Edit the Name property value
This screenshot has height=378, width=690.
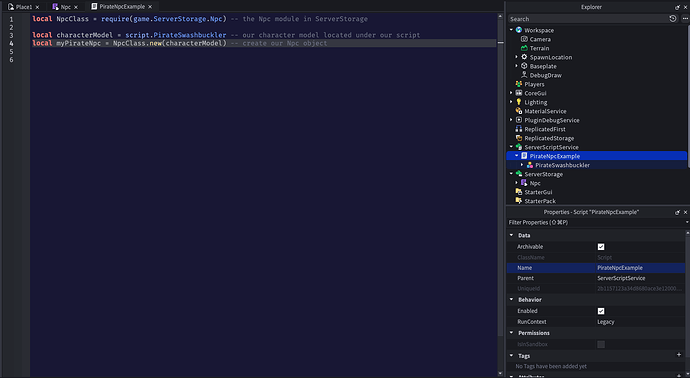point(640,268)
